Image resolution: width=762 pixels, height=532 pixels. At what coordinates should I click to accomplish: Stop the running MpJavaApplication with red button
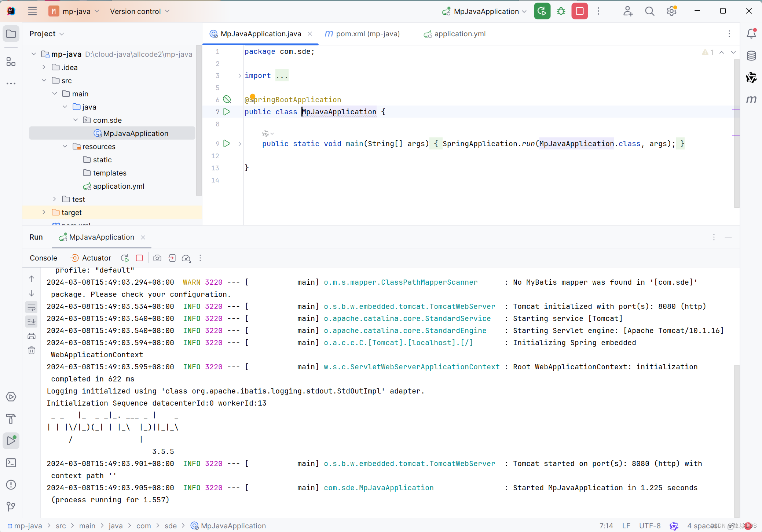(x=580, y=11)
